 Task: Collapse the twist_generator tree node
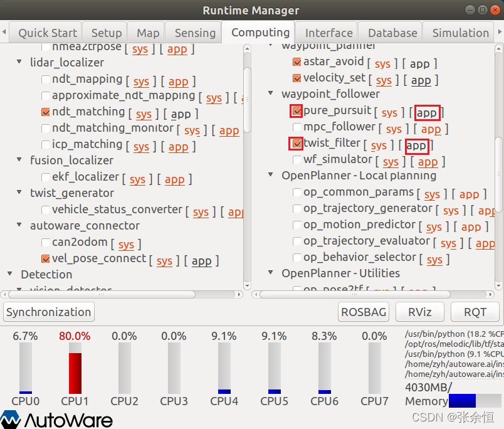(19, 192)
